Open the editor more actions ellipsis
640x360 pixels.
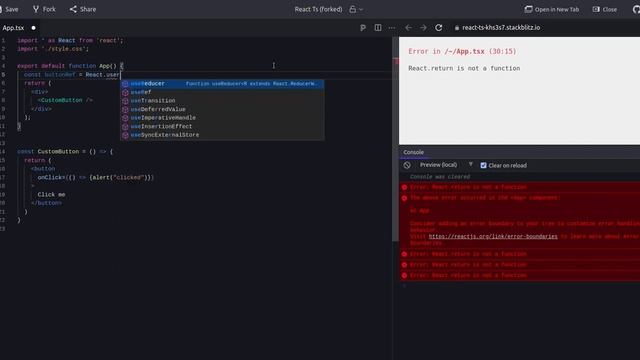392,28
